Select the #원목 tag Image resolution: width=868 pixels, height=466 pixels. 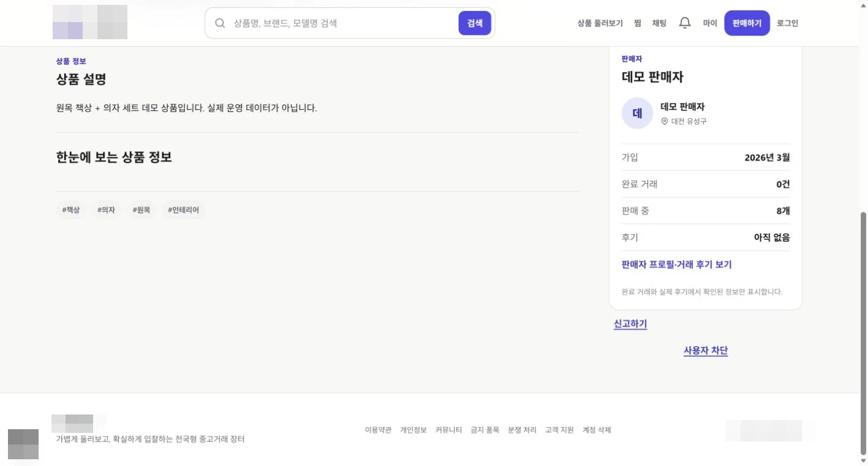coord(142,210)
